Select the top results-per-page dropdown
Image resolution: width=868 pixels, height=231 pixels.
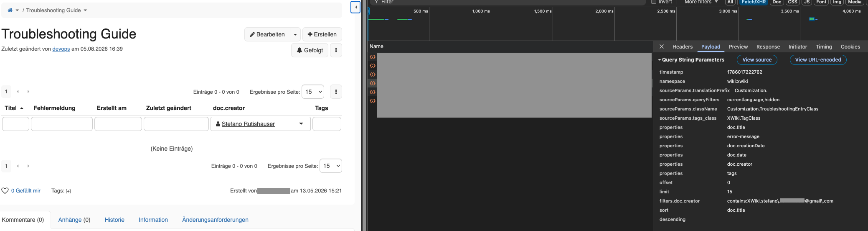[313, 92]
